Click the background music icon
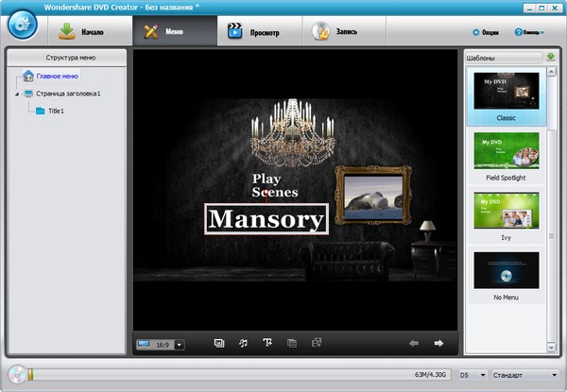This screenshot has width=567, height=392. tap(243, 344)
